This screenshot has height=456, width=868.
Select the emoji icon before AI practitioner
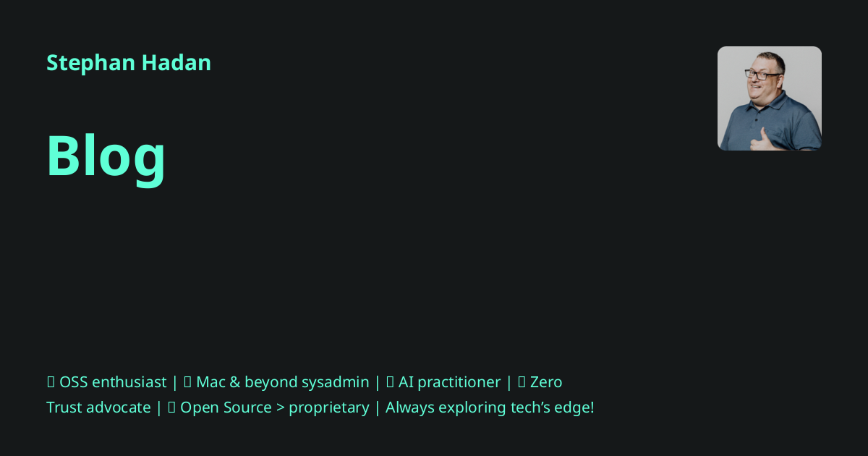[390, 382]
